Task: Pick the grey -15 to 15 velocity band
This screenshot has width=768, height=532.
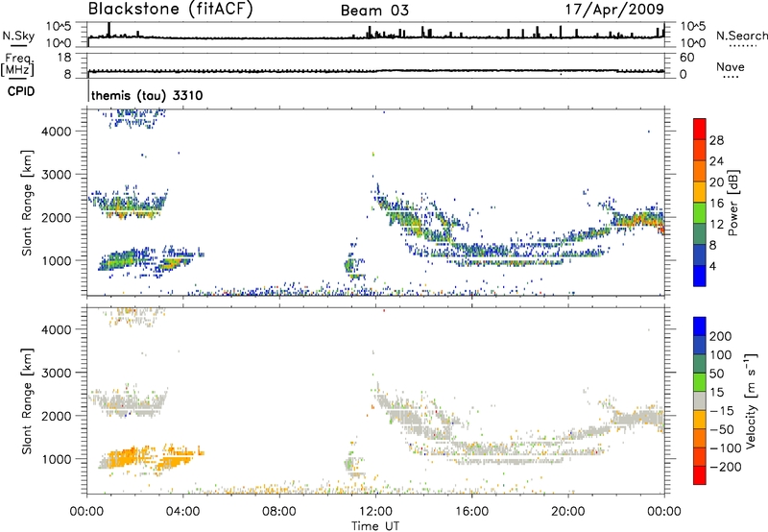Action: [700, 400]
